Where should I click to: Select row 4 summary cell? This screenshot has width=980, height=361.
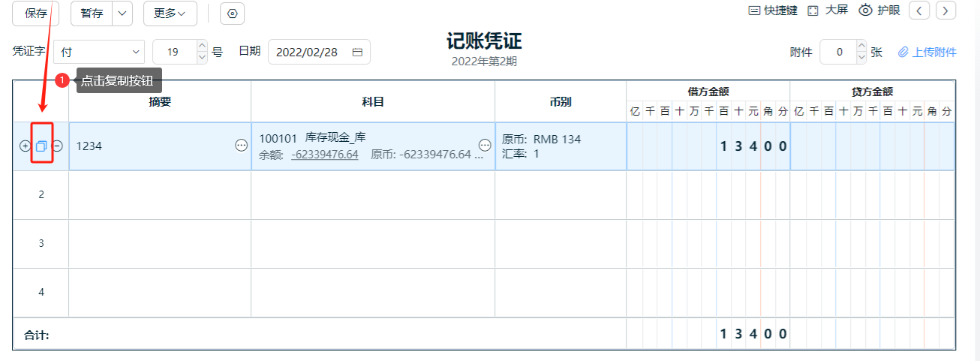pos(160,293)
